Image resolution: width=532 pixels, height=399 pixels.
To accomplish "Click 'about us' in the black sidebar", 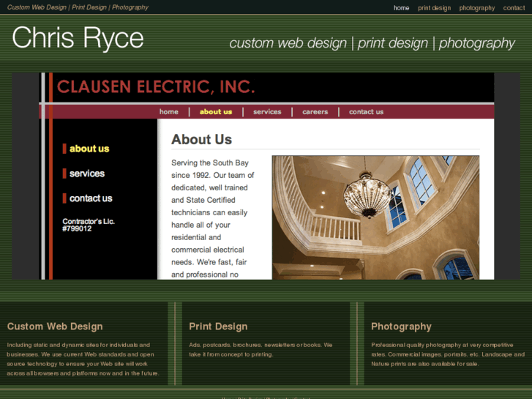I will pyautogui.click(x=89, y=149).
